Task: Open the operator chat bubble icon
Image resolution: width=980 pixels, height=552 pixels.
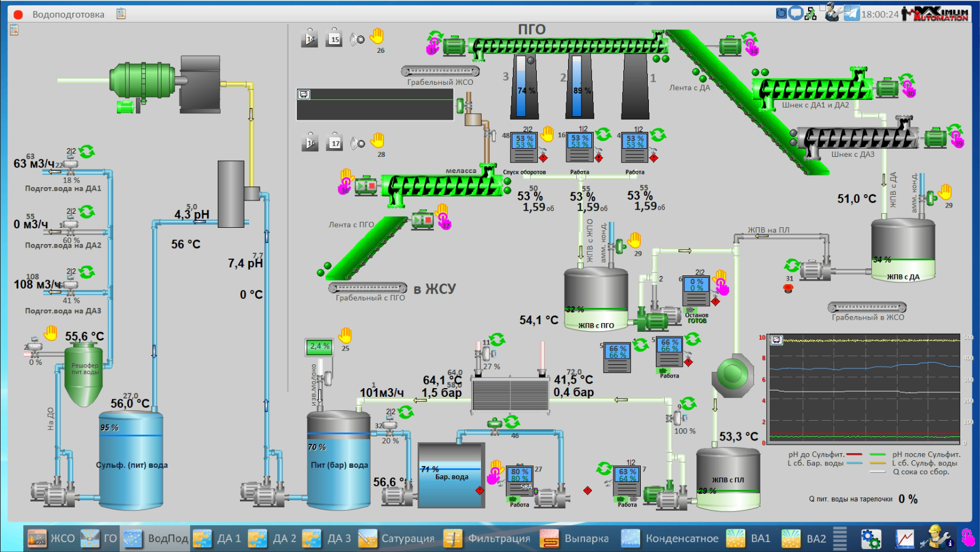Action: 796,13
